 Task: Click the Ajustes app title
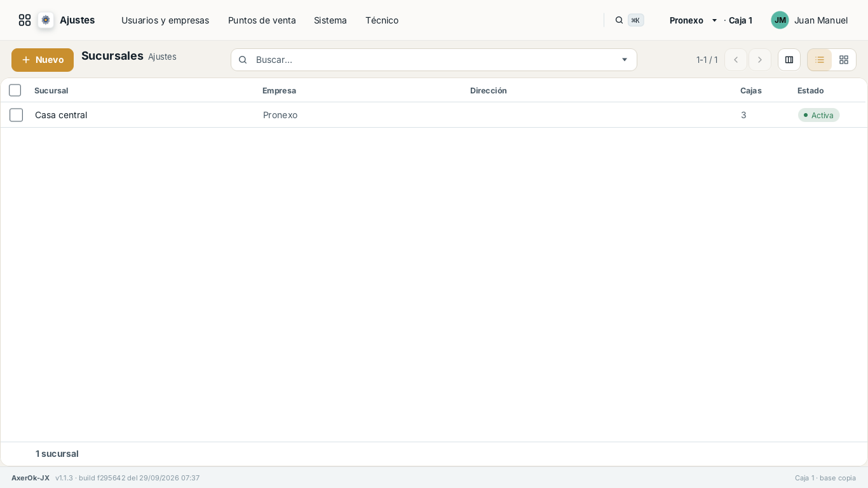(x=77, y=20)
